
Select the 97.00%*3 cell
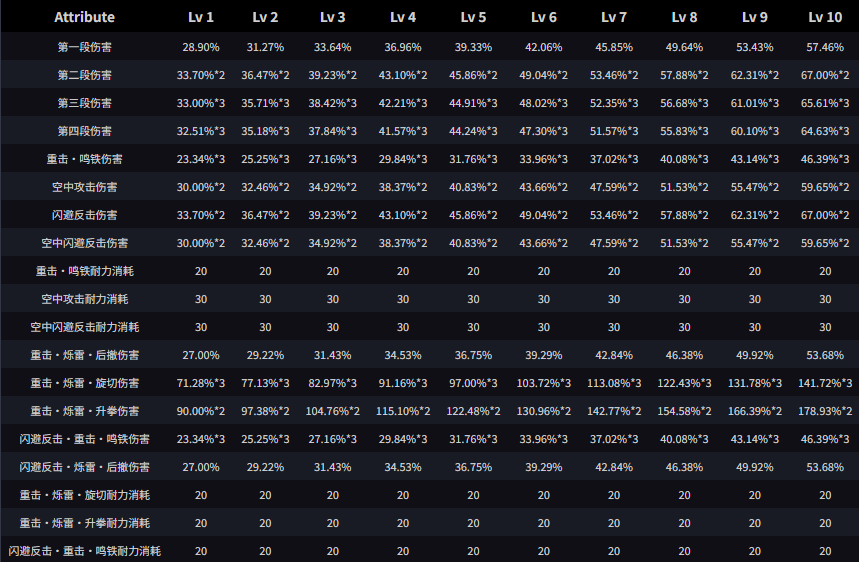coord(474,383)
